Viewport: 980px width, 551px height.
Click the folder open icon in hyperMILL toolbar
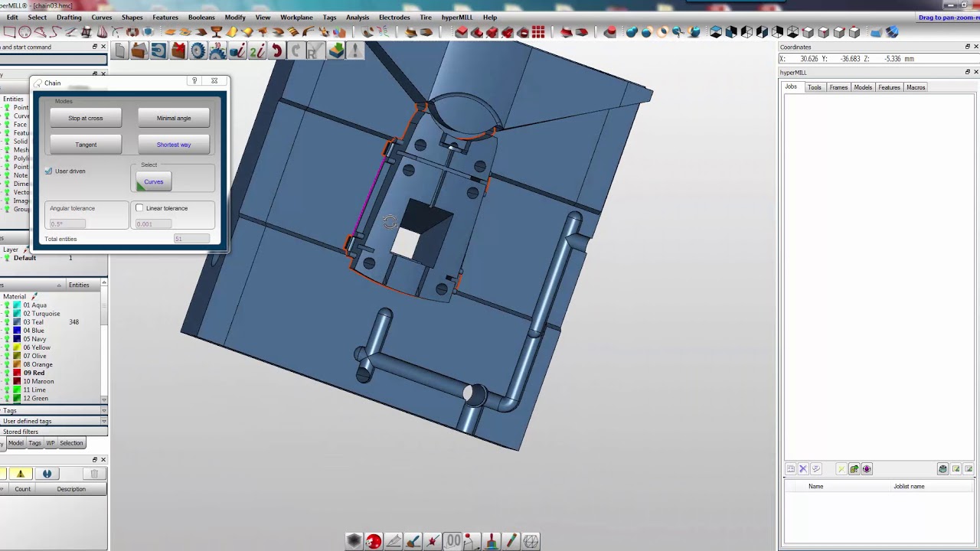139,51
